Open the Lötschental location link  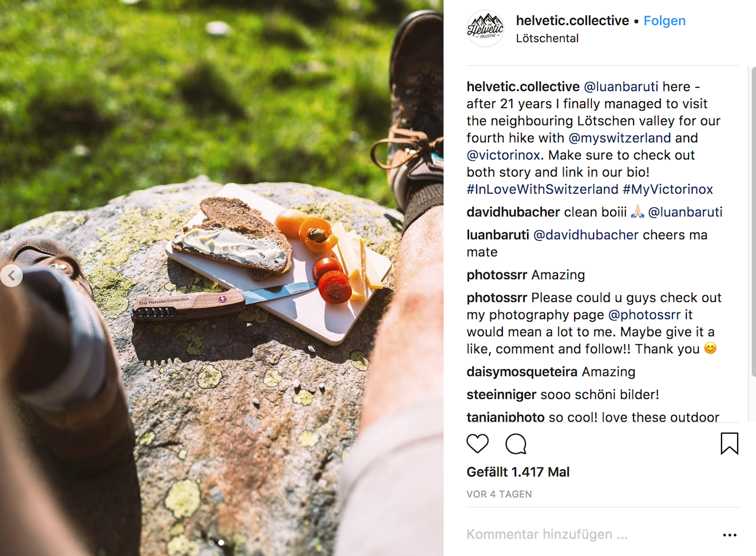(547, 38)
